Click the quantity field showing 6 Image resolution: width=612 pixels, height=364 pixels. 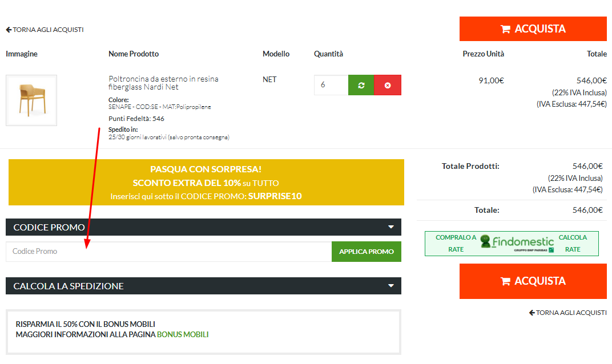click(x=331, y=85)
